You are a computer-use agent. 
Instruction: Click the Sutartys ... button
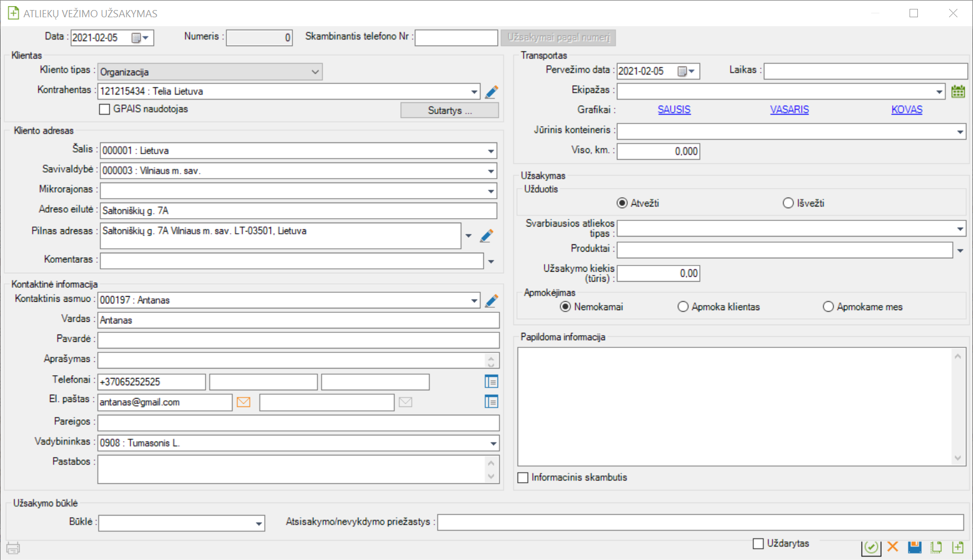click(x=449, y=110)
